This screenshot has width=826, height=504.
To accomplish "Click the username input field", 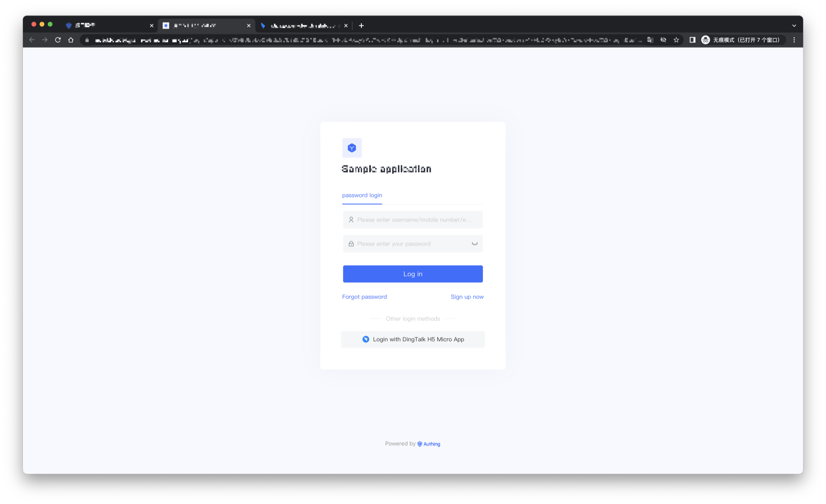I will point(412,219).
